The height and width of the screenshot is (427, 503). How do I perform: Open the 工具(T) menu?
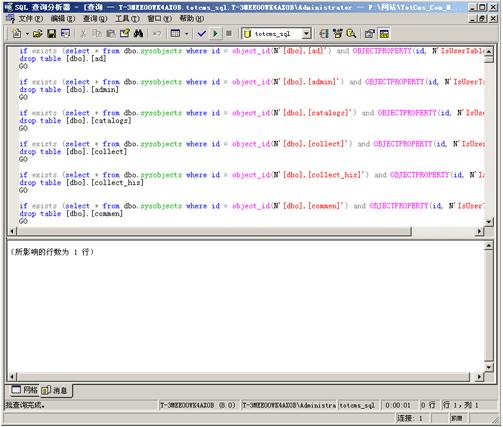click(127, 19)
